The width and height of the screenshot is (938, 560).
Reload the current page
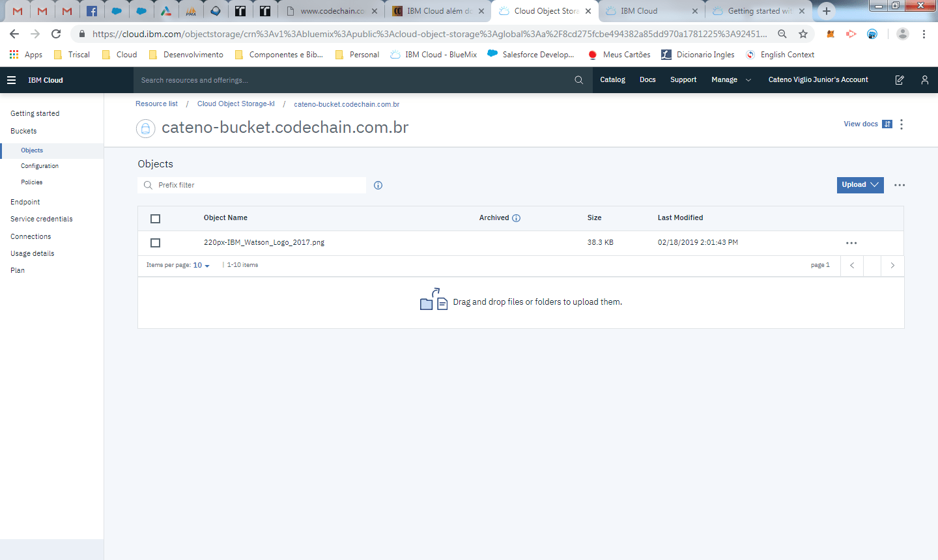[56, 34]
